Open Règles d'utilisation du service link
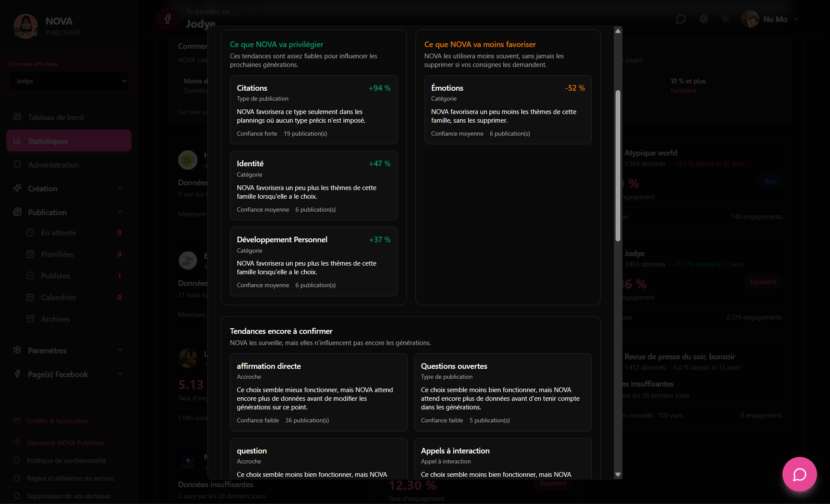Viewport: 830px width, 504px height. tap(70, 479)
